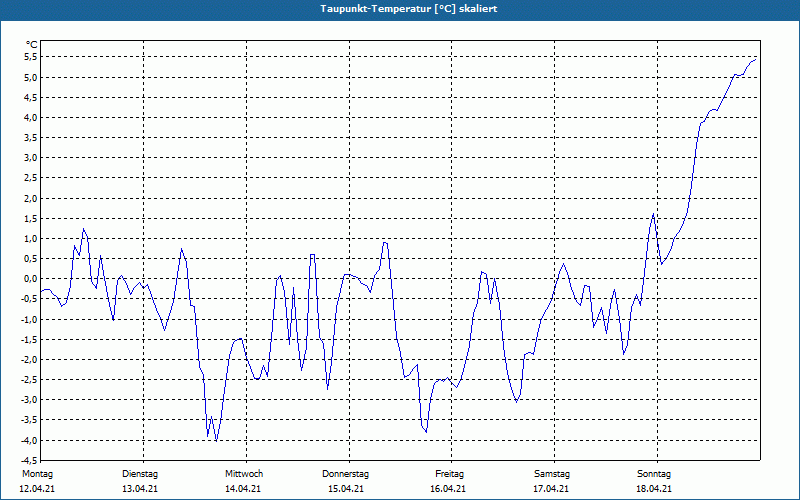Click the 'Dienstag' day label
Viewport: 800px width, 500px height.
(x=140, y=474)
